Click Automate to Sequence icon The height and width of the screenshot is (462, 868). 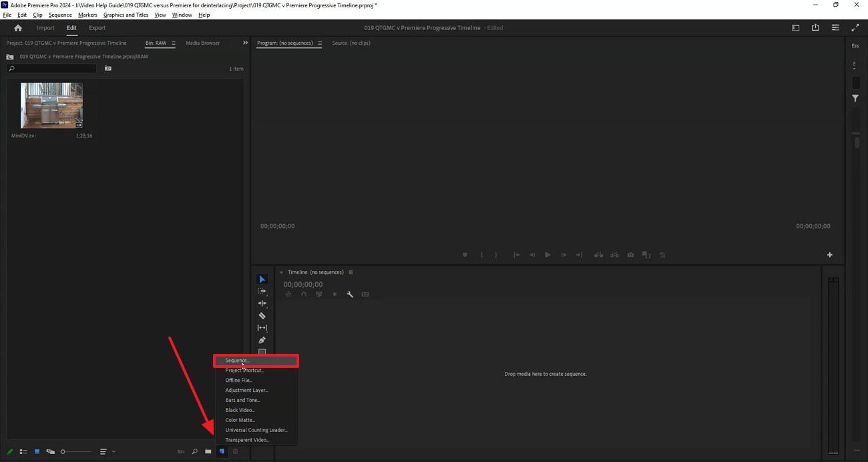pyautogui.click(x=180, y=451)
